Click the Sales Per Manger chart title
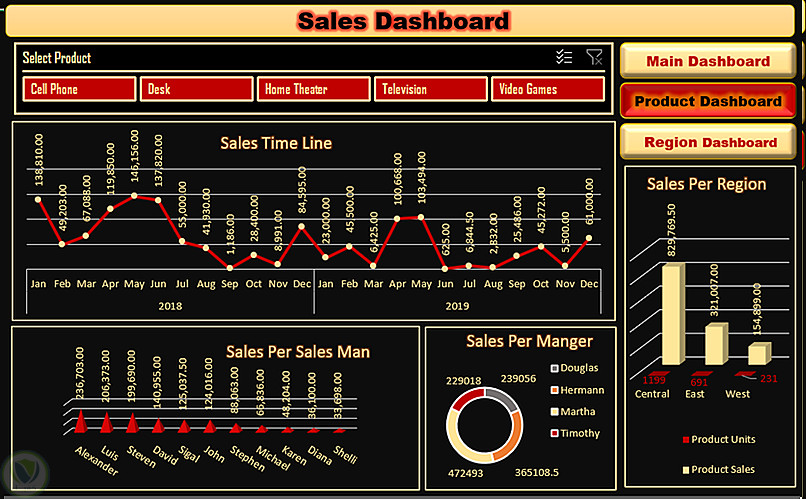The height and width of the screenshot is (499, 806). pos(529,341)
